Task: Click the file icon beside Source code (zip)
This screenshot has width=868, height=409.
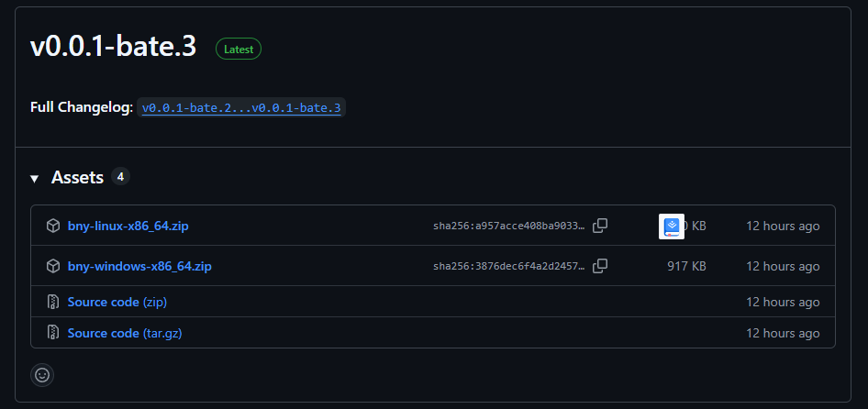Action: [52, 302]
